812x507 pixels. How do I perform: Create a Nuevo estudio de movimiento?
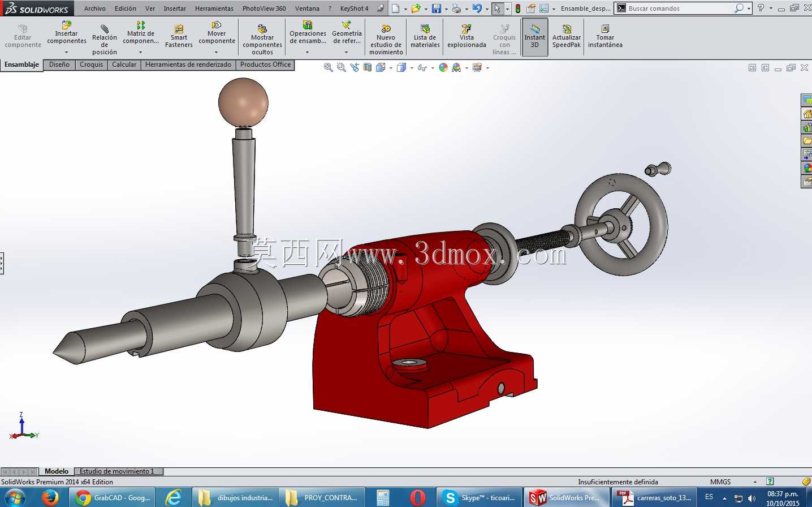[x=386, y=40]
